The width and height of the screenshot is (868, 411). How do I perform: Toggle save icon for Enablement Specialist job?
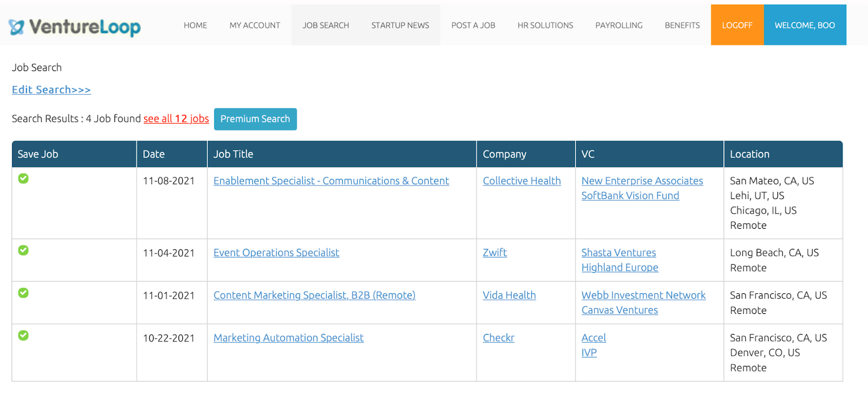pyautogui.click(x=23, y=178)
